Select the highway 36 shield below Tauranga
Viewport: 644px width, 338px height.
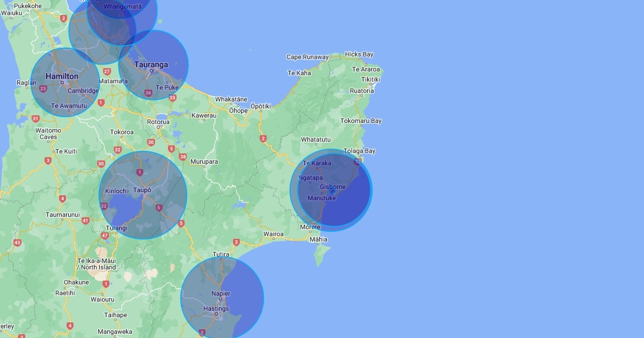coord(149,93)
